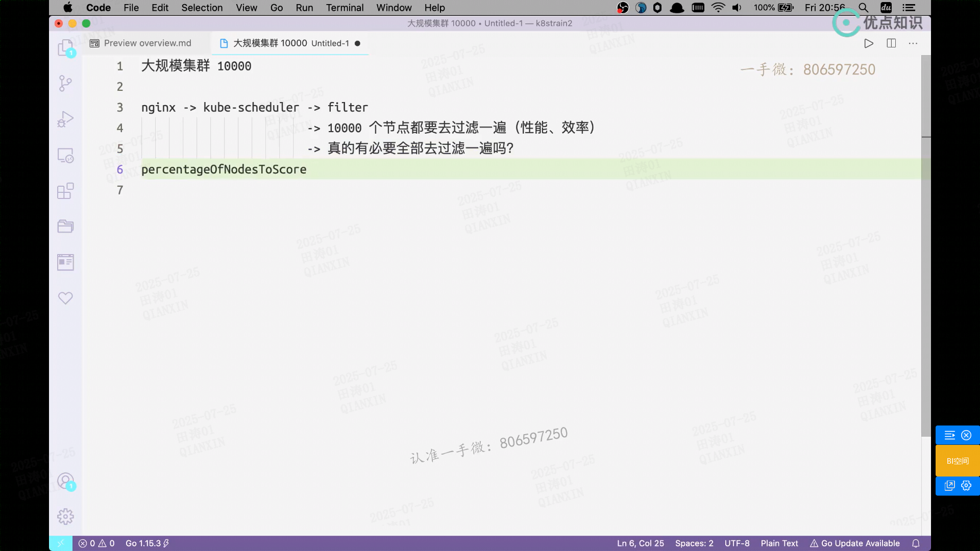Open the Accounts menu in activity bar
The width and height of the screenshot is (980, 551).
65,481
